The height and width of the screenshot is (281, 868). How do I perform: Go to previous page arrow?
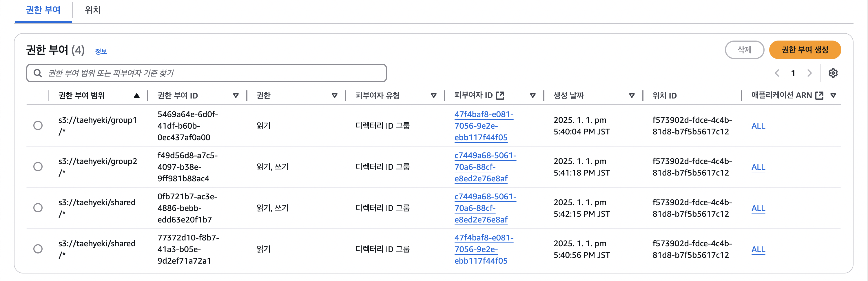point(777,73)
